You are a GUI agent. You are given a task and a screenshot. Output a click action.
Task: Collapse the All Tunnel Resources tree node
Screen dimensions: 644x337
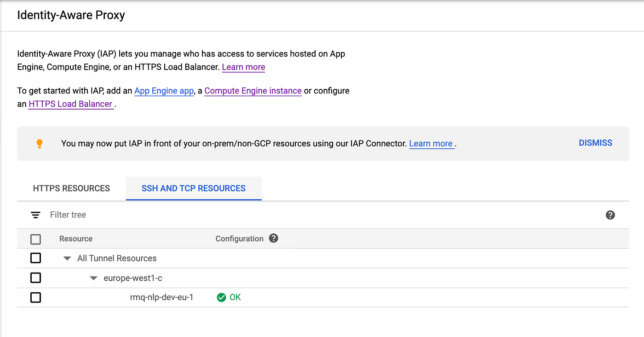[67, 258]
